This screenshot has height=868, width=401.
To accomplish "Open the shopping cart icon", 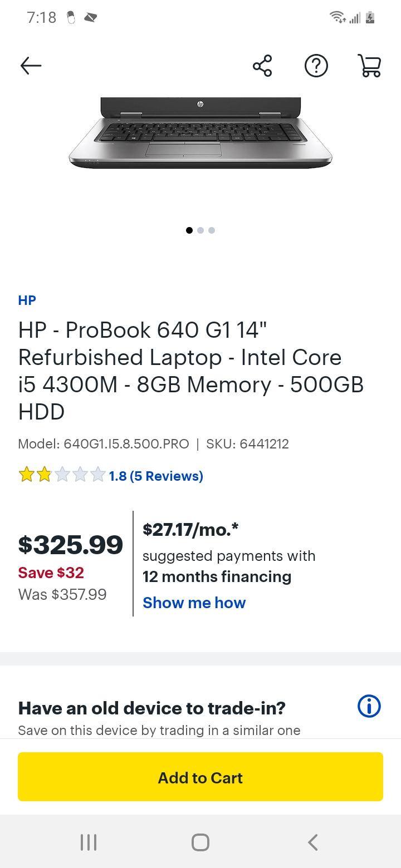I will (369, 65).
